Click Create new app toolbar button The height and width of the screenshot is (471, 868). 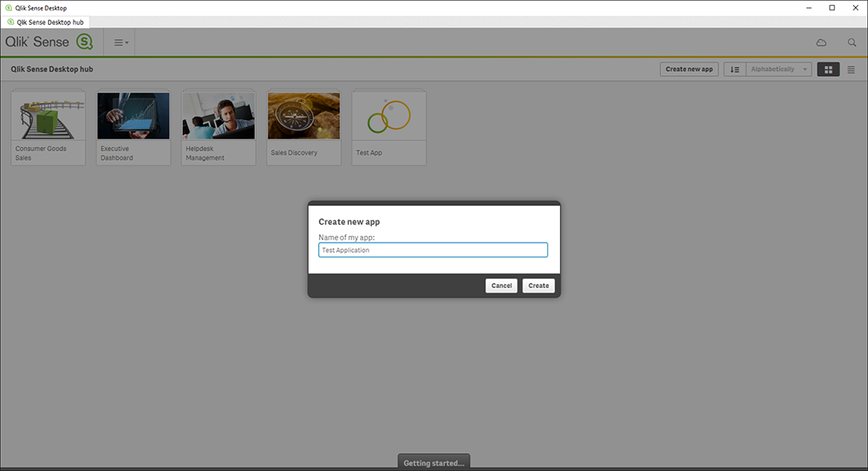pyautogui.click(x=689, y=69)
